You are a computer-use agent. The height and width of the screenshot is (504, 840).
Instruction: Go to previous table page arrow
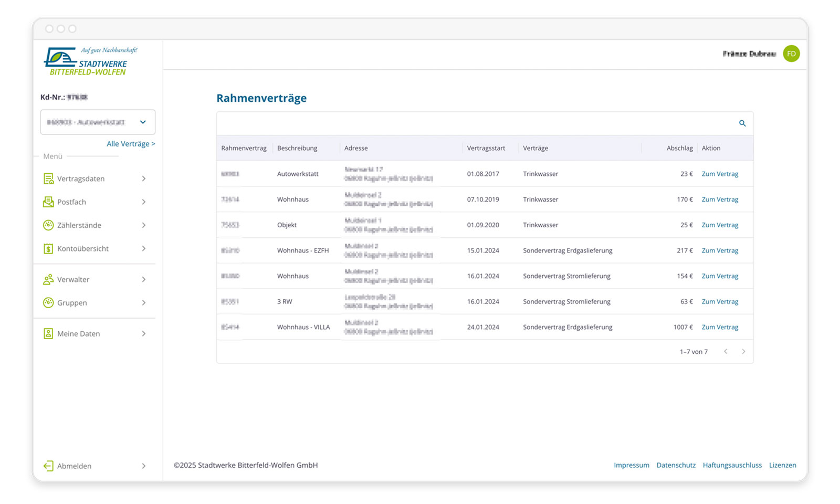pyautogui.click(x=726, y=352)
